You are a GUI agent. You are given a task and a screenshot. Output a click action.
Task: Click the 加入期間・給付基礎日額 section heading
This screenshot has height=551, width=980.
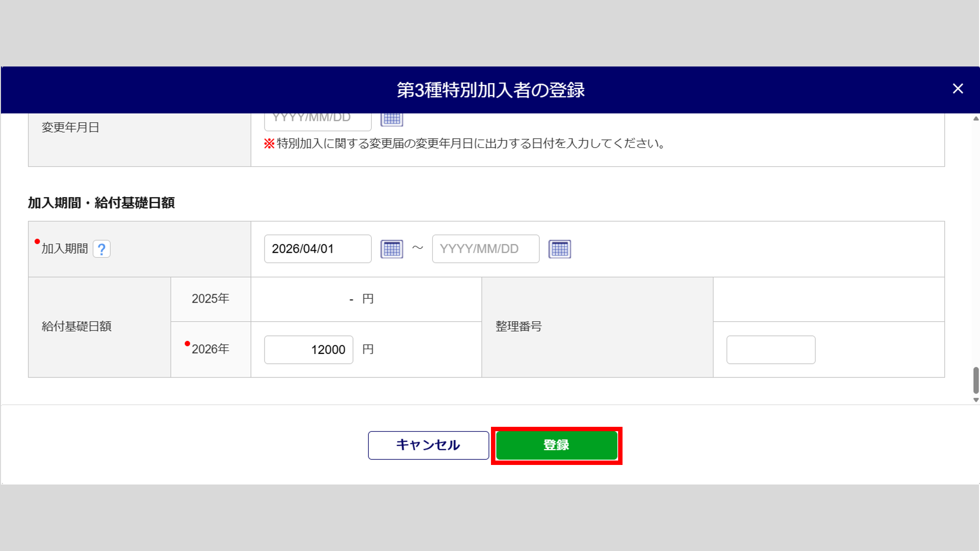click(x=101, y=203)
